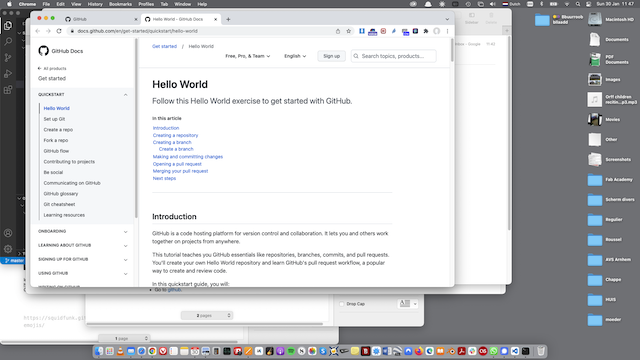Click the Sign up button

tap(331, 56)
